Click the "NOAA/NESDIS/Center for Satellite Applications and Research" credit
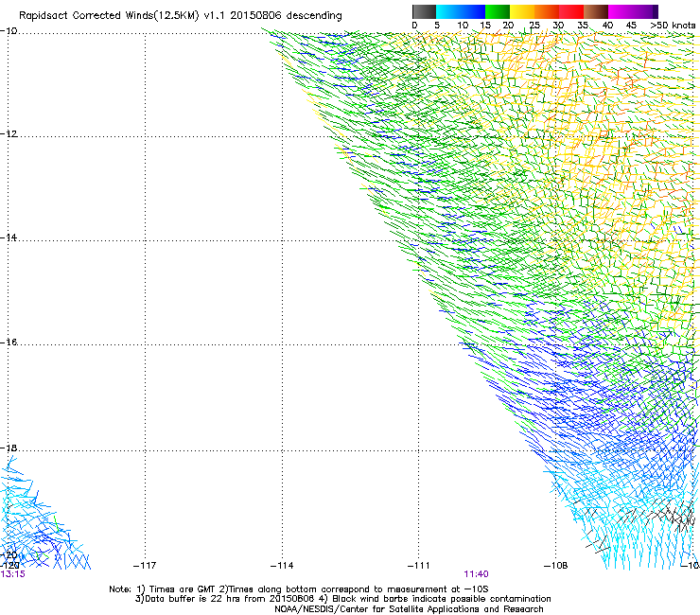The height and width of the screenshot is (615, 700). point(409,609)
